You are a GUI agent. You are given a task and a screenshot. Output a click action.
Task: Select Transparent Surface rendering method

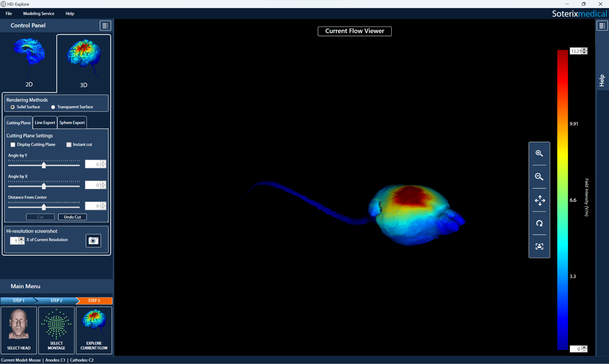click(53, 107)
